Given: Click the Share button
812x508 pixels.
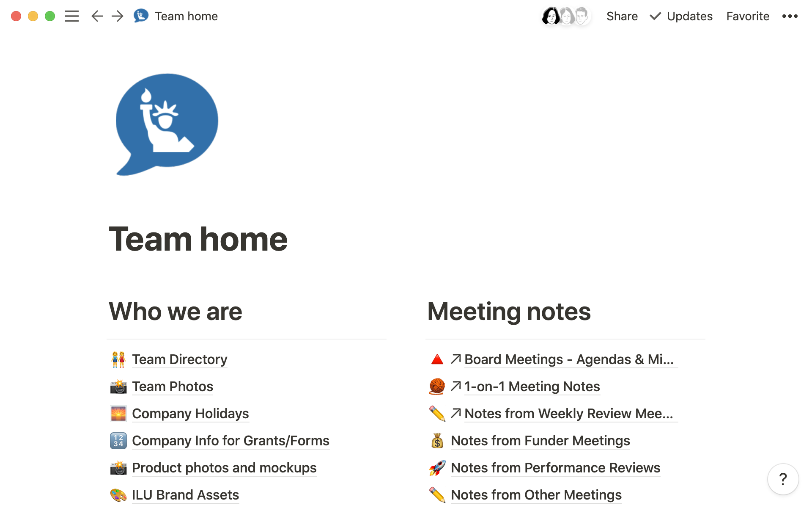Looking at the screenshot, I should 622,16.
